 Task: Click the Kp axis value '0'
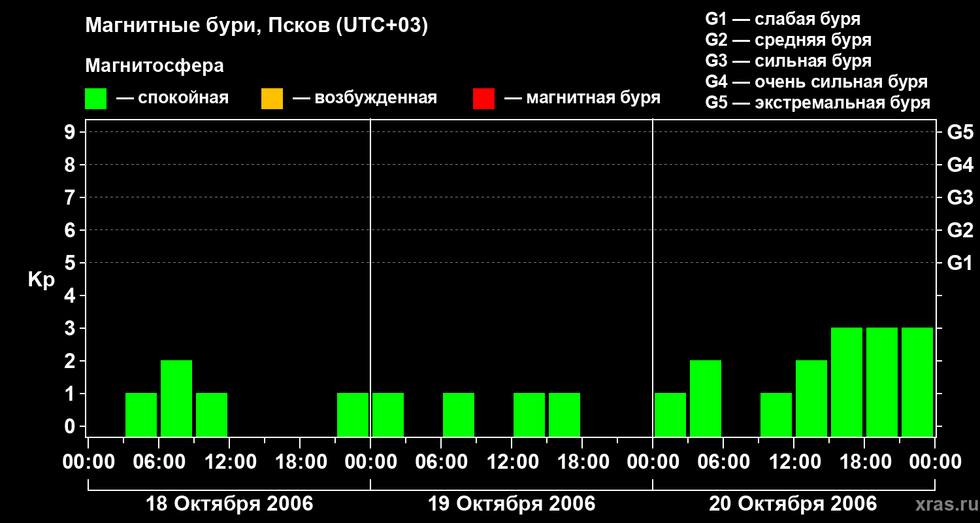coord(70,426)
